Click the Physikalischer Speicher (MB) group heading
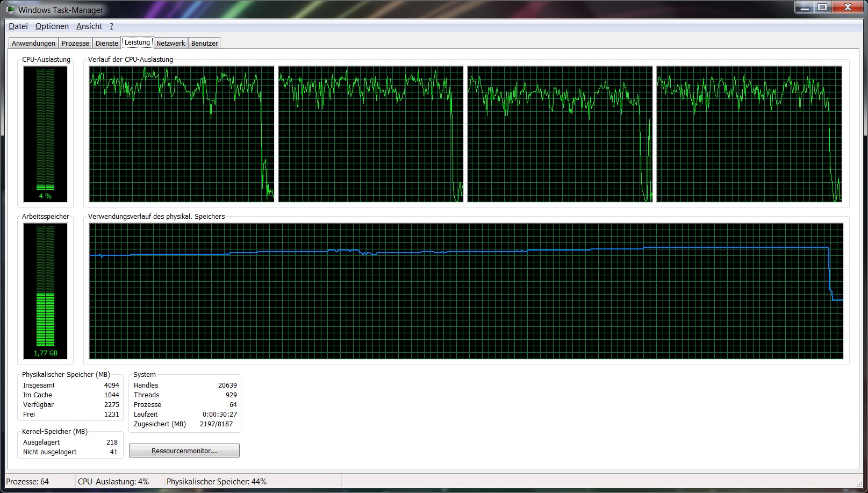Viewport: 868px width, 493px height. point(66,375)
